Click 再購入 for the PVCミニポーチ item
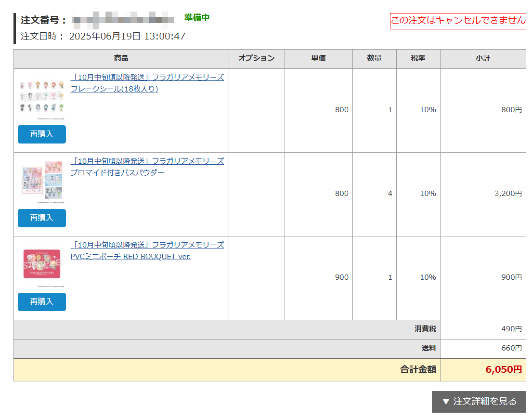This screenshot has height=418, width=532. pyautogui.click(x=42, y=302)
